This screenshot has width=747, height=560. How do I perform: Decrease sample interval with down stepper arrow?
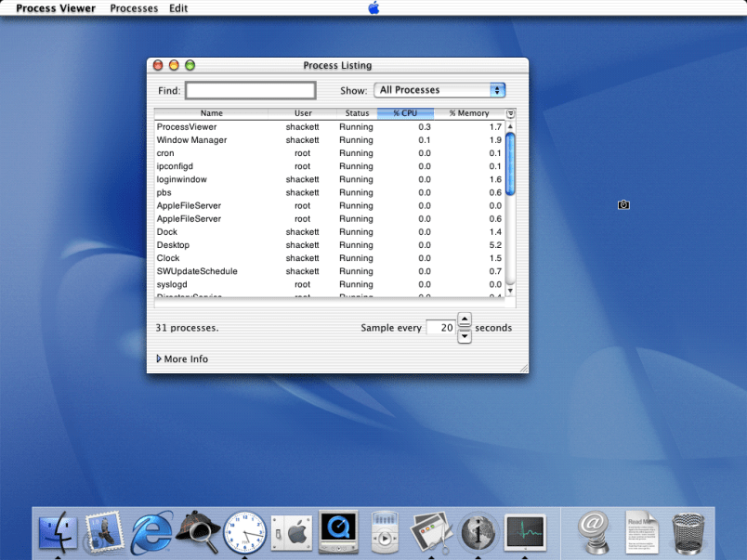pos(465,336)
